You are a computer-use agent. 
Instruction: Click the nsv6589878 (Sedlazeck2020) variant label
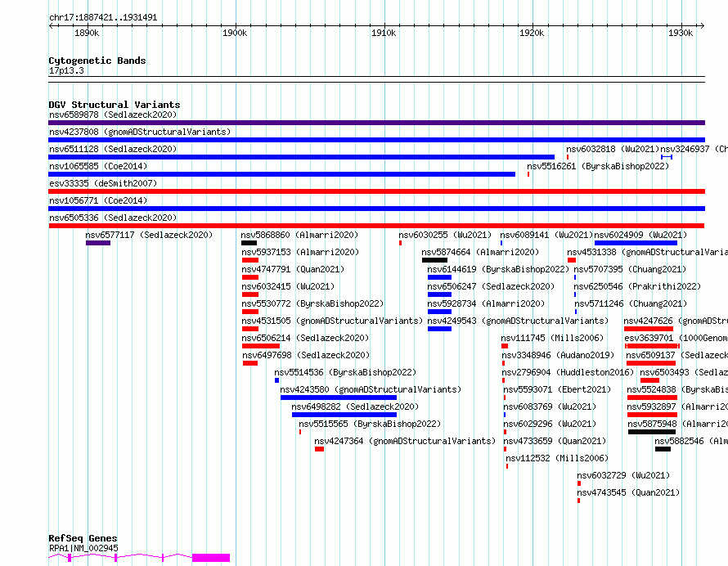tap(113, 115)
